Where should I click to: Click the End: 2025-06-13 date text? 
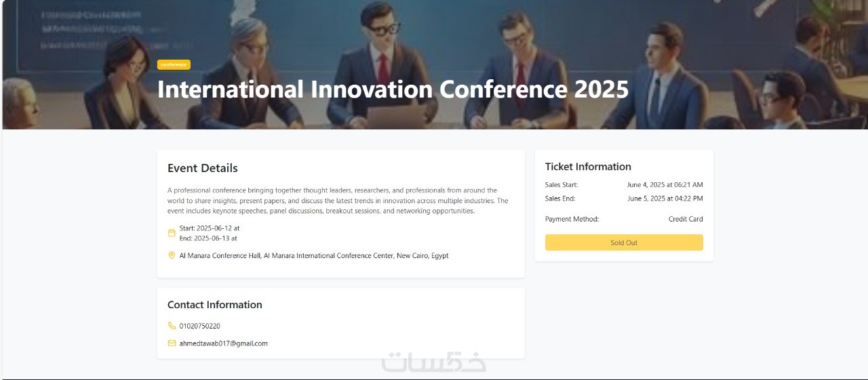click(x=208, y=238)
